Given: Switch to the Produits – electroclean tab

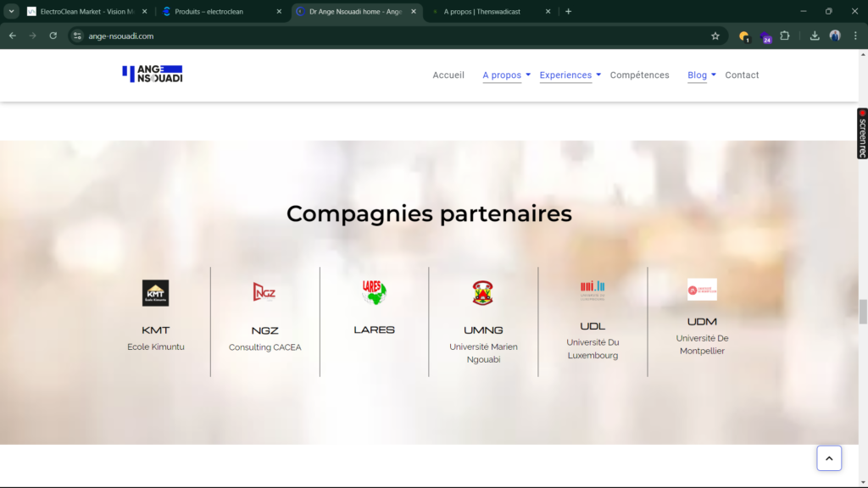Looking at the screenshot, I should coord(221,12).
